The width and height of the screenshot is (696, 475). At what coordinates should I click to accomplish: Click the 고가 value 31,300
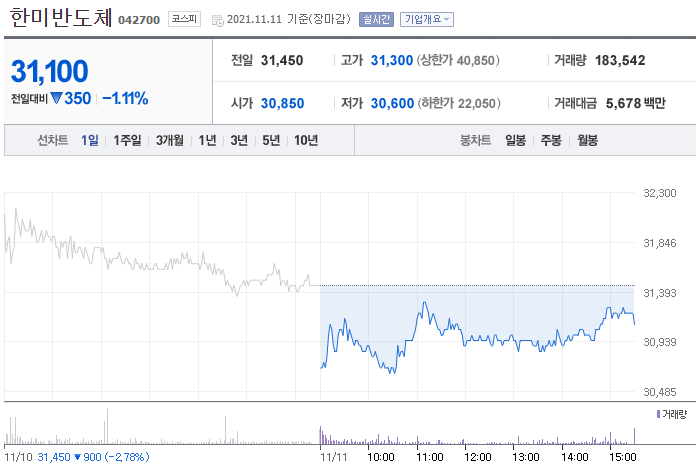pos(392,60)
